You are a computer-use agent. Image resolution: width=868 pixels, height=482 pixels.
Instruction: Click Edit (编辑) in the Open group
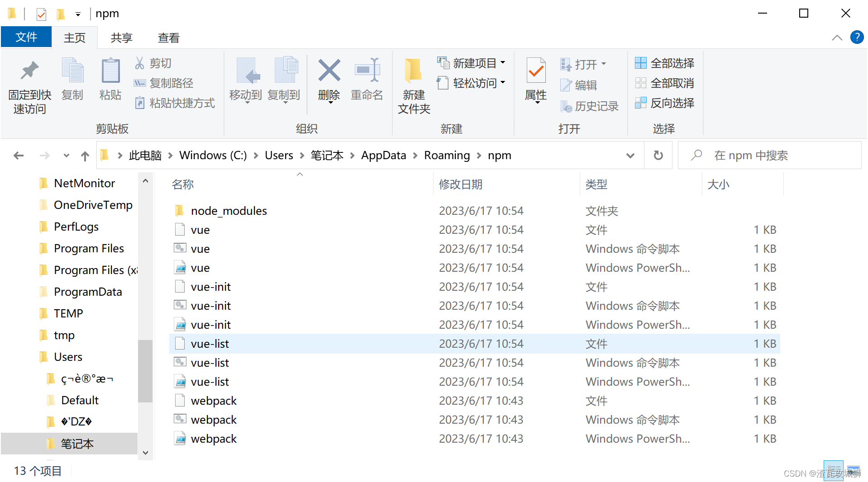tap(579, 85)
